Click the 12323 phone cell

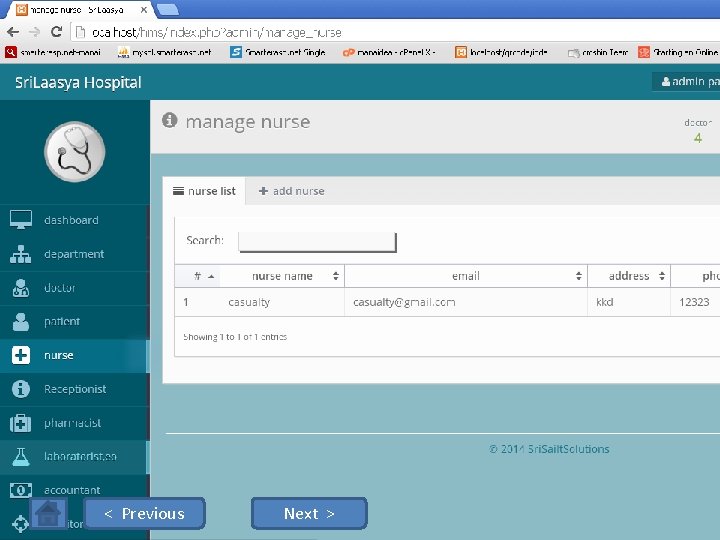(694, 302)
